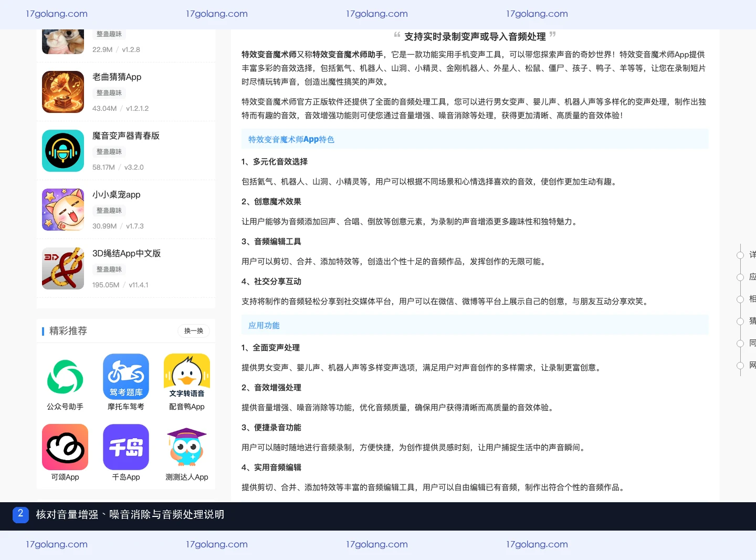Click the 3、便捷录音功能 heading
Viewport: 756px width, 560px height.
click(271, 427)
